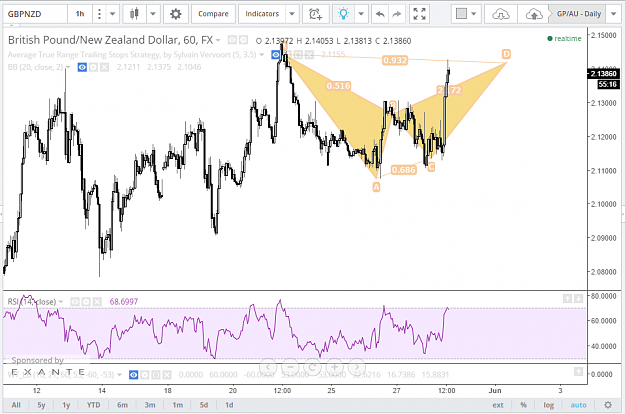Open bottom-right axis settings gear
The image size is (625, 414).
(607, 405)
